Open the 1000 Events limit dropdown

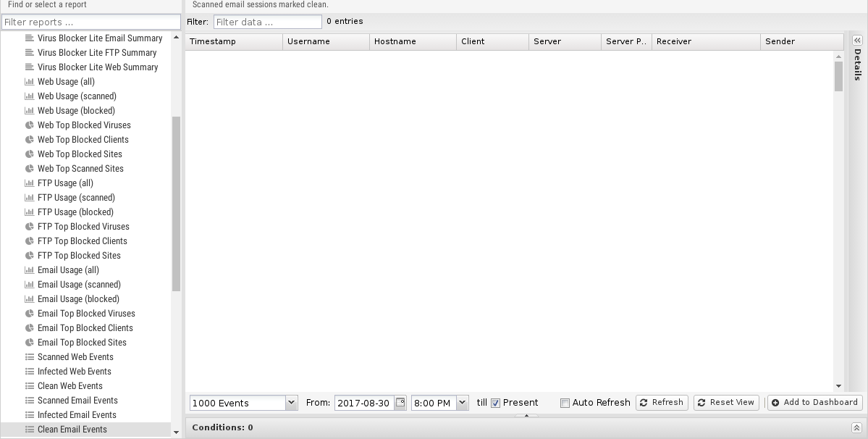pos(291,403)
